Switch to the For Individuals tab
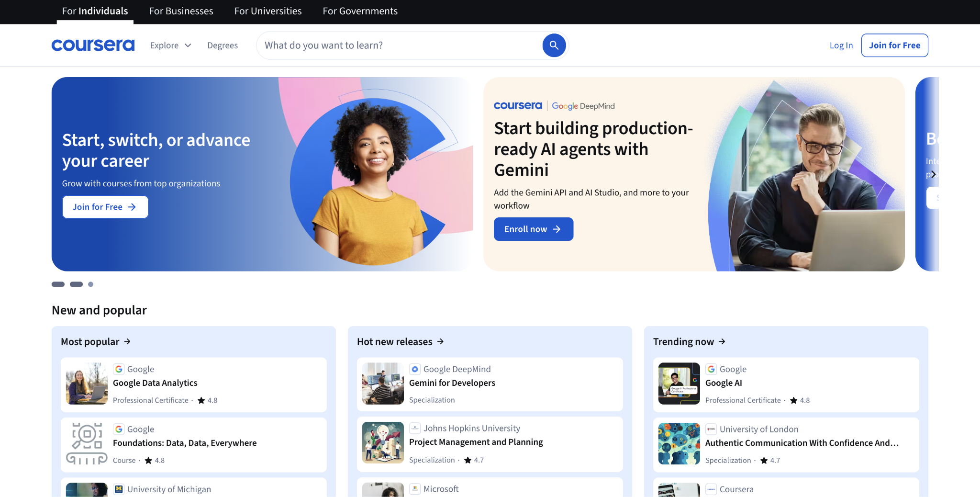Screen dimensions: 980x497 tap(95, 11)
